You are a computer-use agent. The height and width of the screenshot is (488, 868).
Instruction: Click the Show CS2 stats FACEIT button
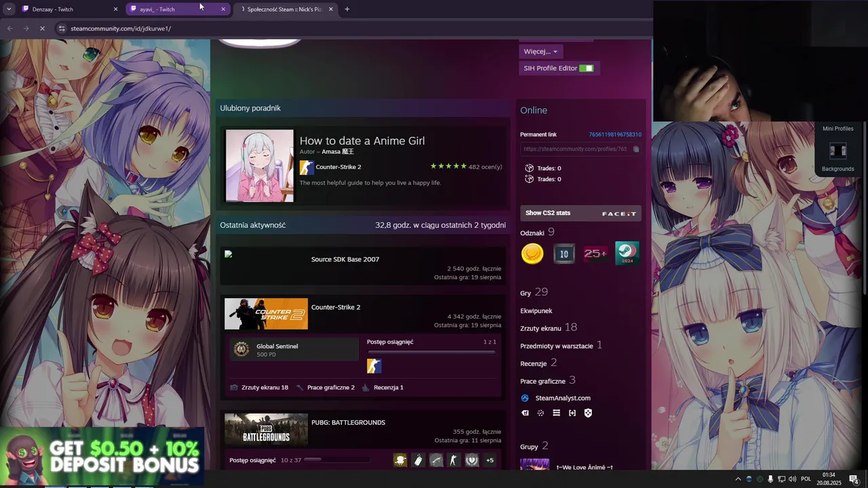pos(580,213)
